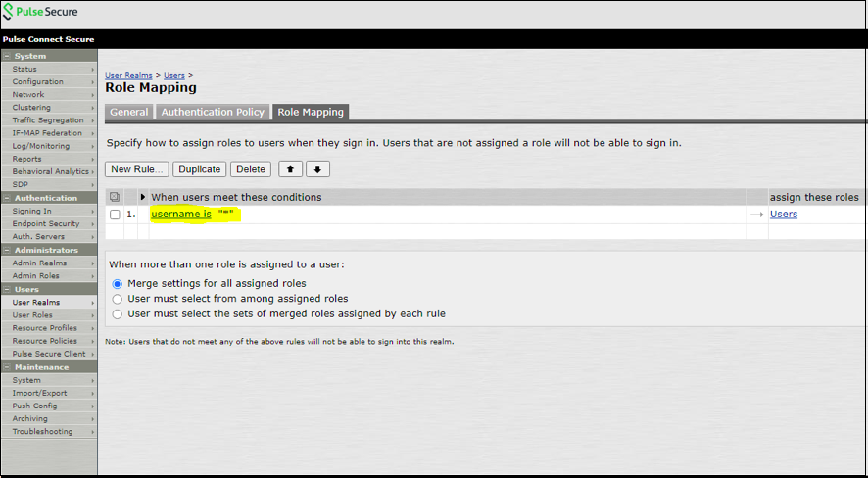Collapse the Authentication section minus icon

click(x=7, y=198)
